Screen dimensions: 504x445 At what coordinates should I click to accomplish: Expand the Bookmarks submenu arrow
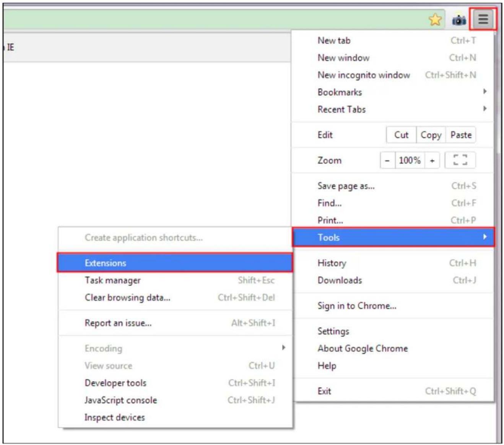pos(485,91)
